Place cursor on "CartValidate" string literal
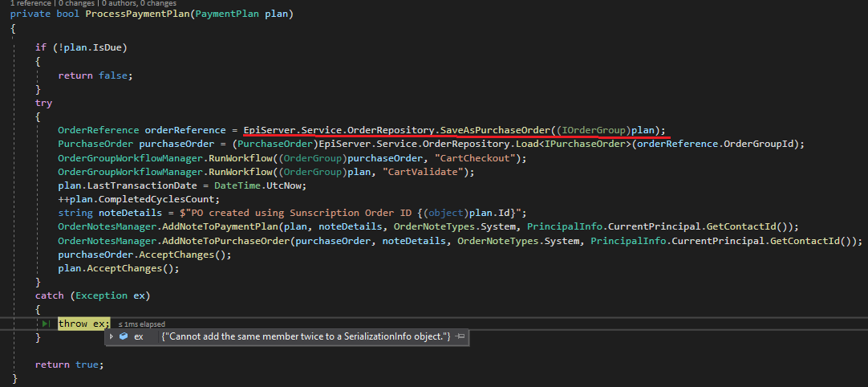868x387 pixels. point(437,172)
